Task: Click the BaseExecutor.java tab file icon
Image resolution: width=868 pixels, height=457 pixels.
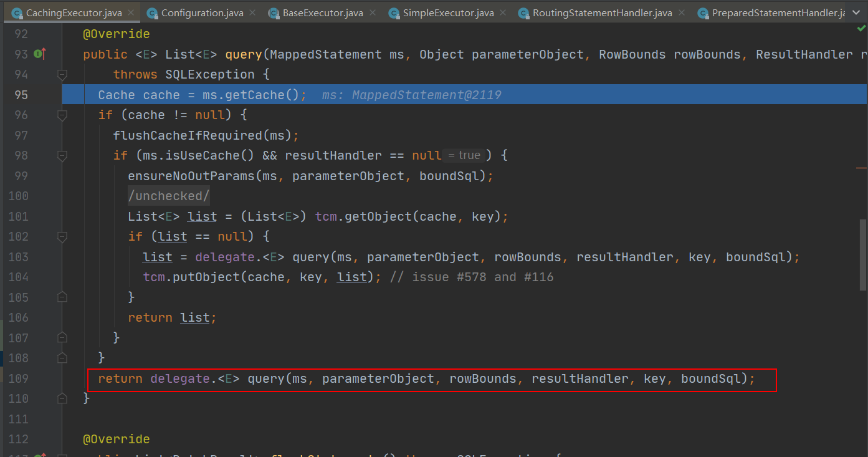Action: [x=274, y=12]
